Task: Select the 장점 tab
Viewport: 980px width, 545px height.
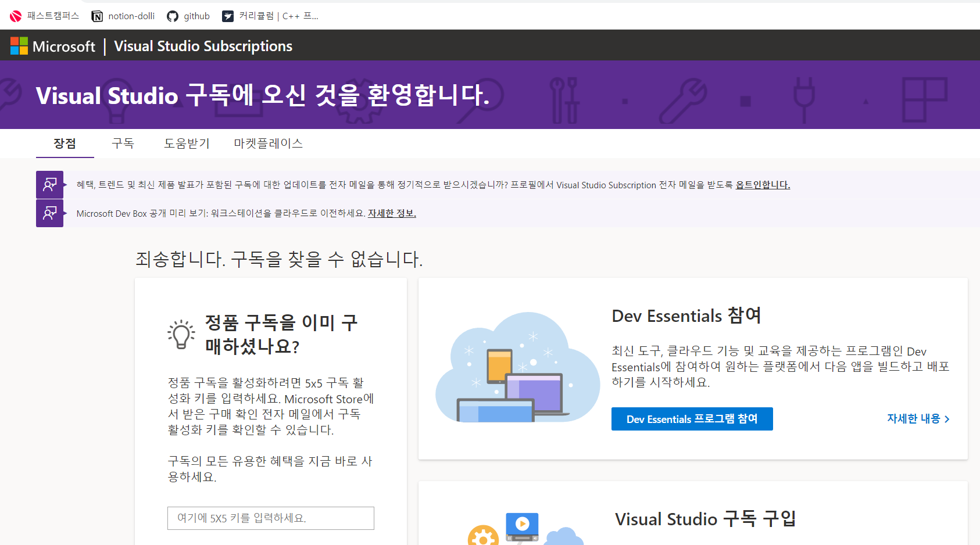Action: [x=65, y=144]
